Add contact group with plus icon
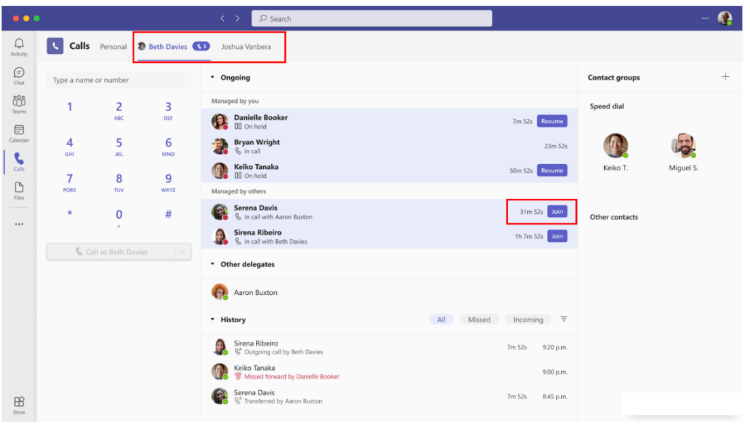The height and width of the screenshot is (425, 750). (726, 76)
